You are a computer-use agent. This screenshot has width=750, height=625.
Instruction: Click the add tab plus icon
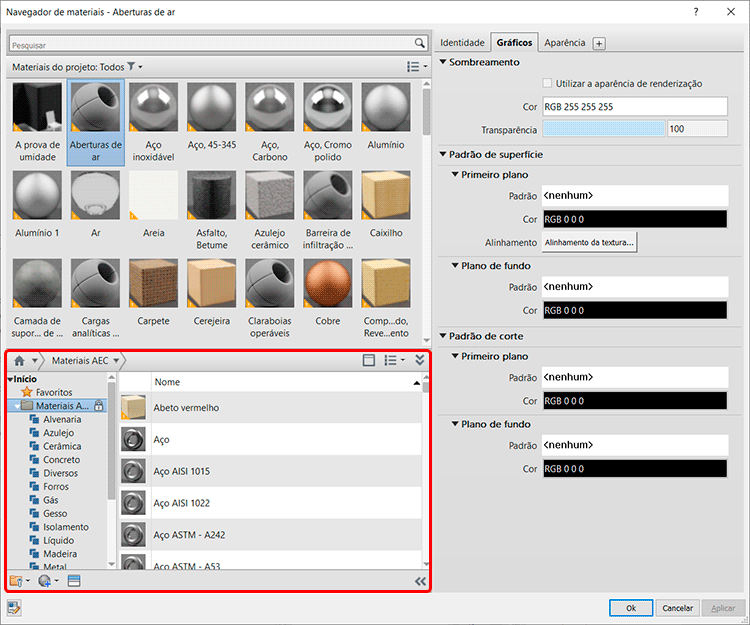pyautogui.click(x=599, y=43)
